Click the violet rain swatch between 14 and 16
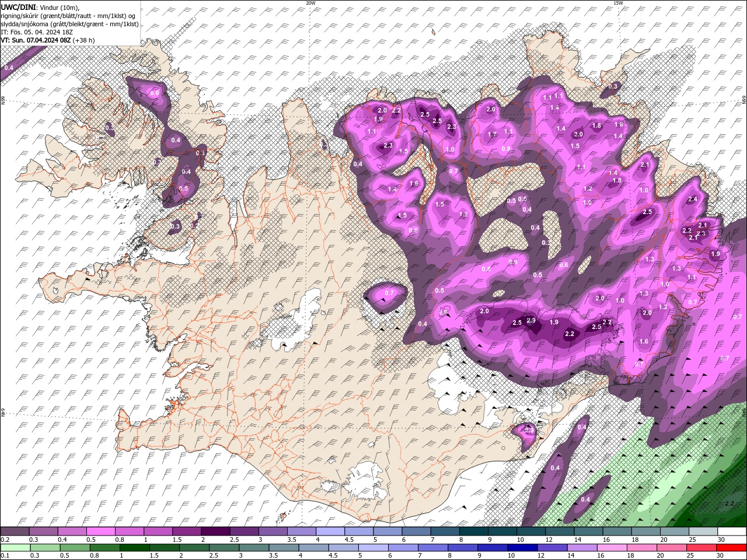Image resolution: width=747 pixels, height=560 pixels. (582, 548)
